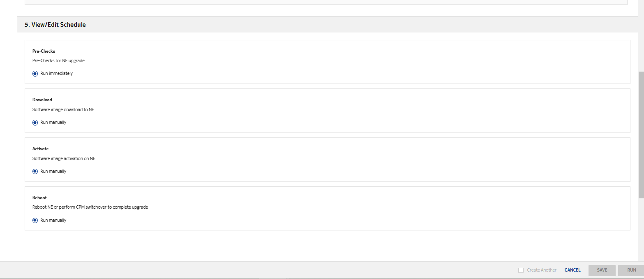
Task: Click the View/Edit Schedule section header
Action: pyautogui.click(x=55, y=25)
